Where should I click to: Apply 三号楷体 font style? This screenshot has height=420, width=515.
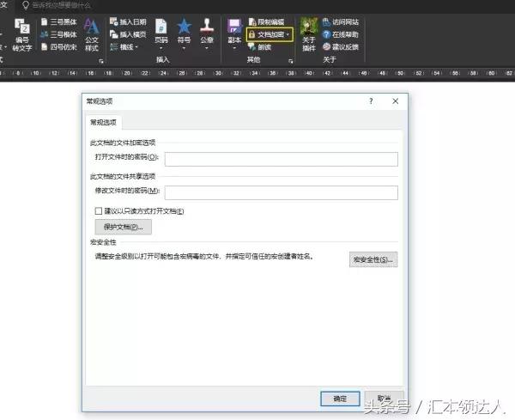point(59,34)
